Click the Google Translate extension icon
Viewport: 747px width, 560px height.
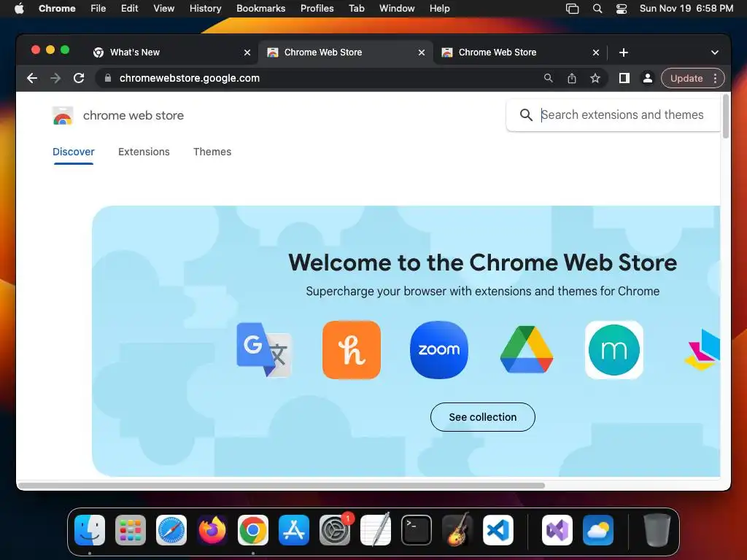pos(264,350)
